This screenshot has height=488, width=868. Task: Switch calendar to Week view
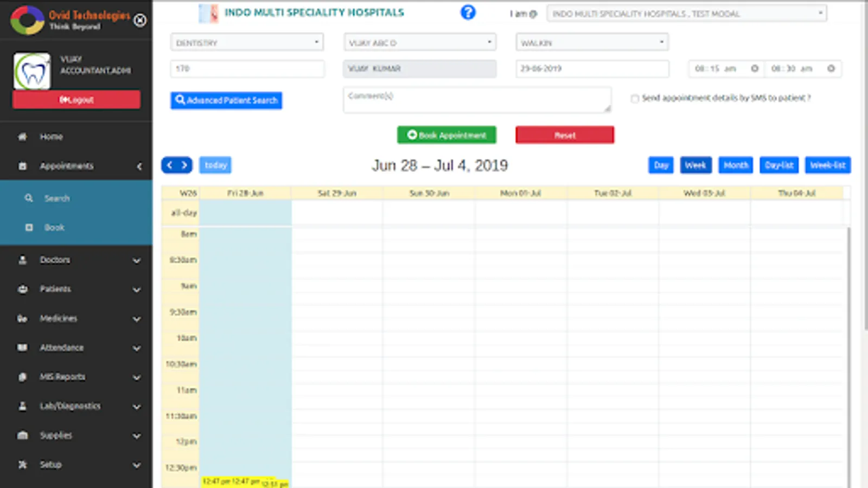pos(695,165)
